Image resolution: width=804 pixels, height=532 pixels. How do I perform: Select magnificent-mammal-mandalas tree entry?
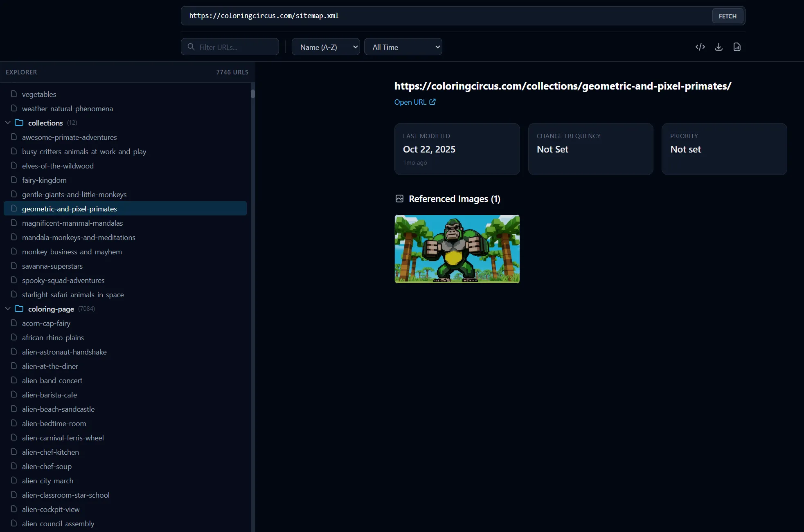[72, 223]
